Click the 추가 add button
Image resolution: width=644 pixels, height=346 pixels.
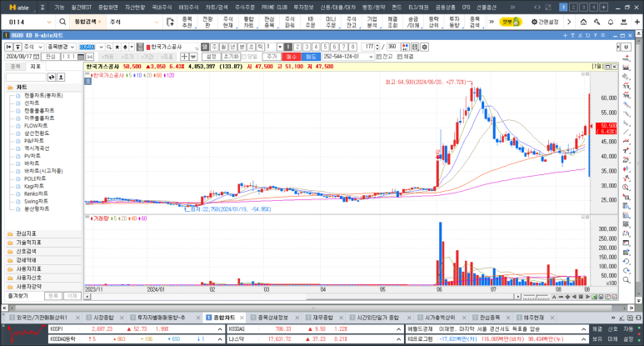pyautogui.click(x=272, y=57)
